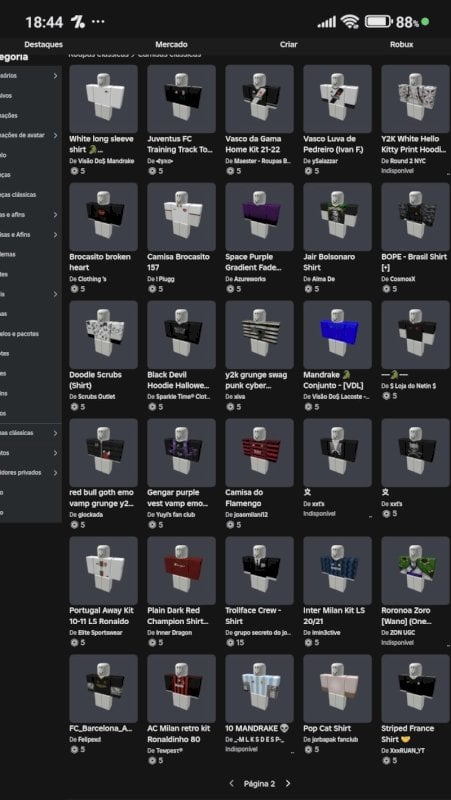Viewport: 451px width, 800px height.
Task: Open Striped France Shirt thumbnail
Action: click(415, 688)
